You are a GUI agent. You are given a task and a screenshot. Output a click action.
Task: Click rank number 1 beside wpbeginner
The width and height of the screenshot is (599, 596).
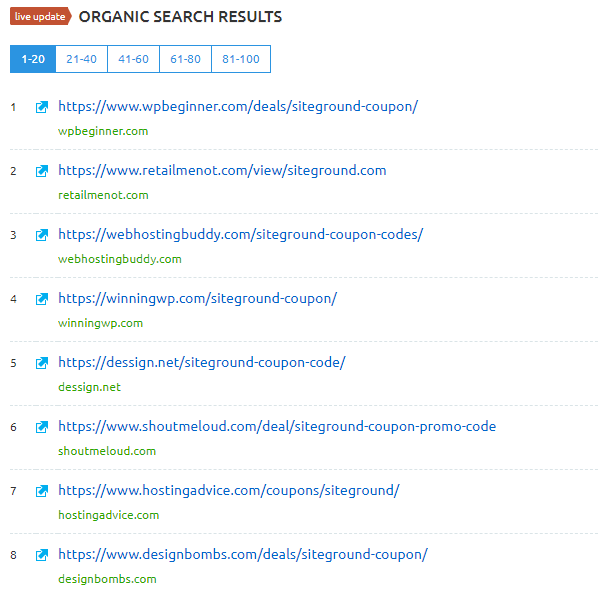(x=13, y=107)
